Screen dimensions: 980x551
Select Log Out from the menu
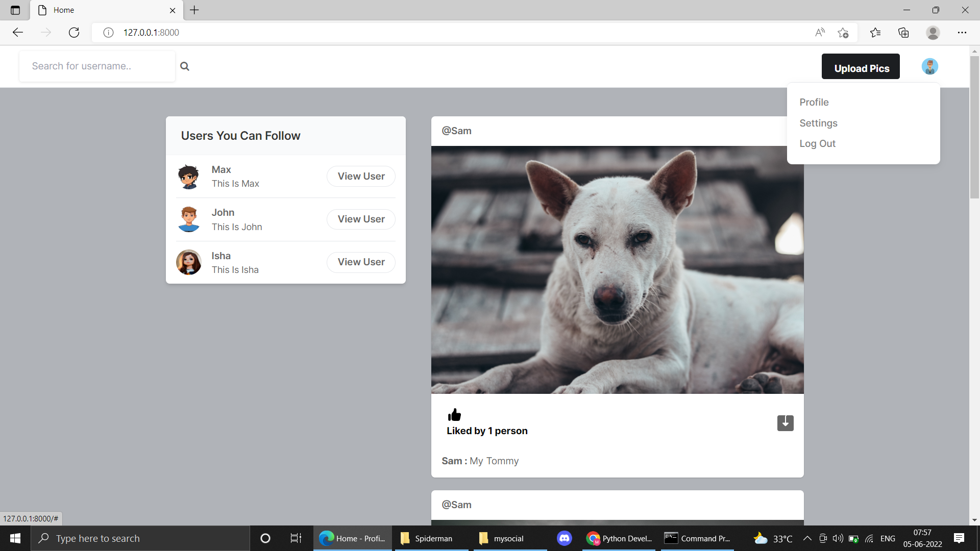(x=817, y=143)
